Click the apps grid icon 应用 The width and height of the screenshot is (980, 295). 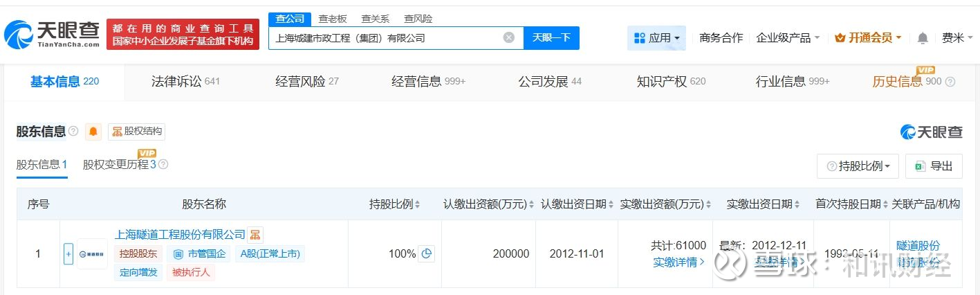(x=656, y=38)
